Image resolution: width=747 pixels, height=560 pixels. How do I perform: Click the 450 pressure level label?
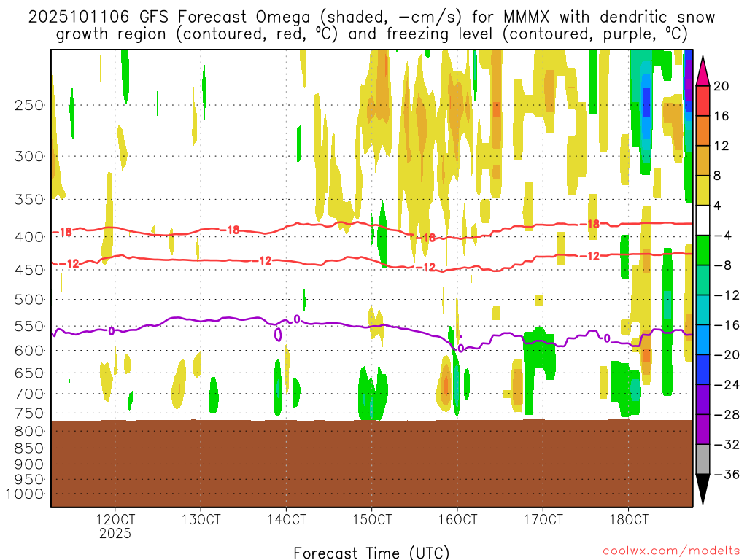29,270
